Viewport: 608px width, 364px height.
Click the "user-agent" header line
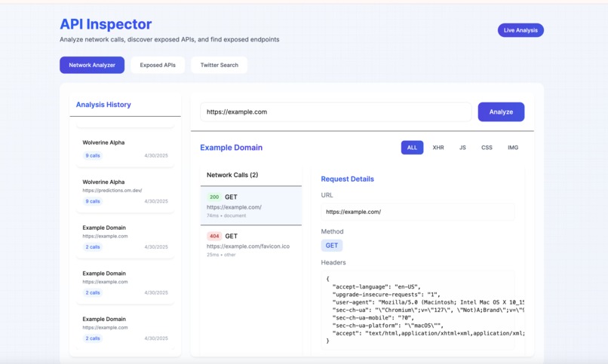428,302
